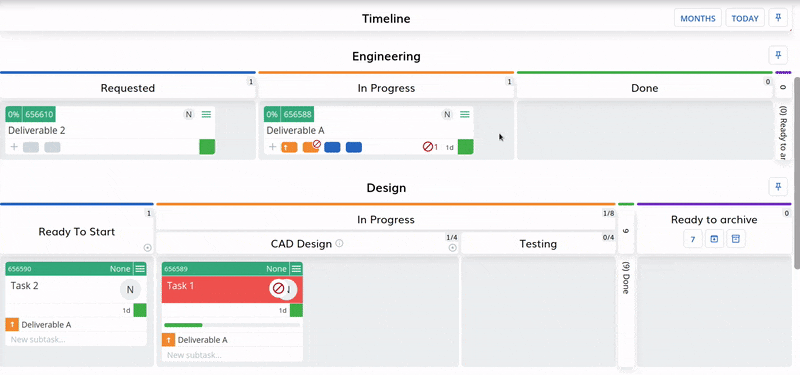Click New subtask field on Task 2
The image size is (800, 375).
pyautogui.click(x=76, y=339)
